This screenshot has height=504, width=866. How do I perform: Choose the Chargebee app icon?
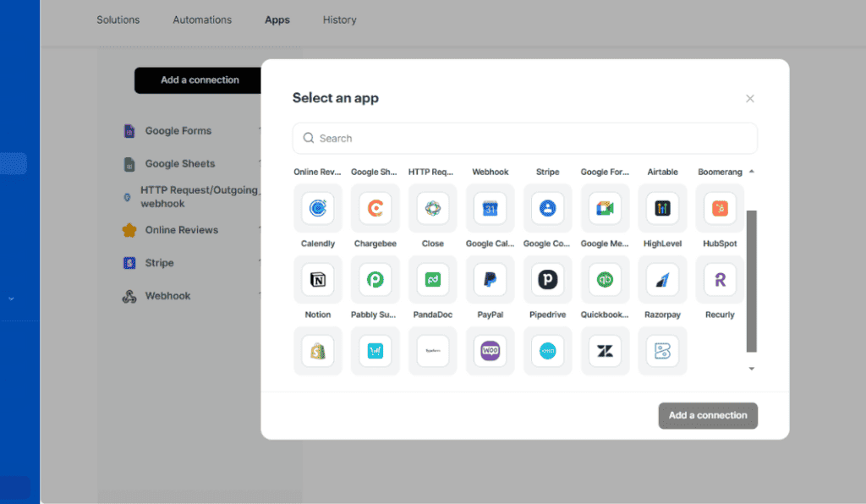375,208
